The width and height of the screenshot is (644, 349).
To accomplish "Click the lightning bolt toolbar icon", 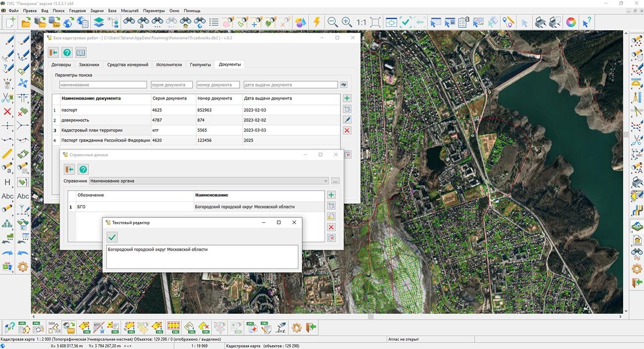I will 316,22.
